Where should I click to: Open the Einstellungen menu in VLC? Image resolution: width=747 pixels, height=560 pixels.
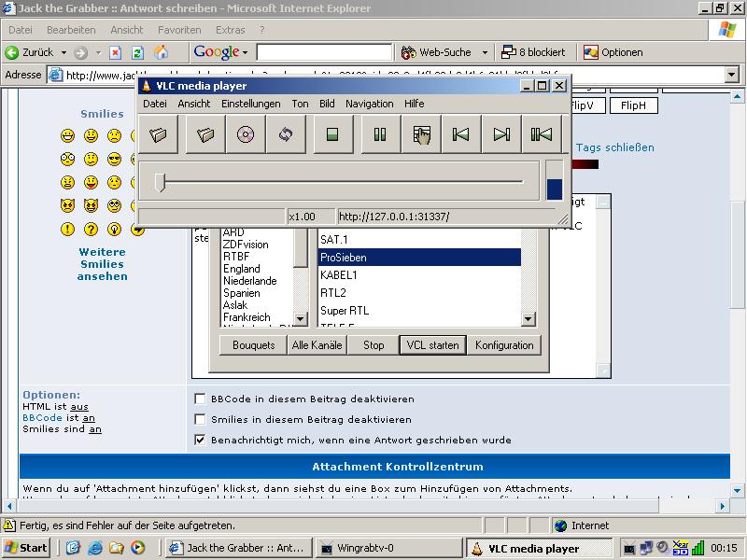pyautogui.click(x=250, y=104)
